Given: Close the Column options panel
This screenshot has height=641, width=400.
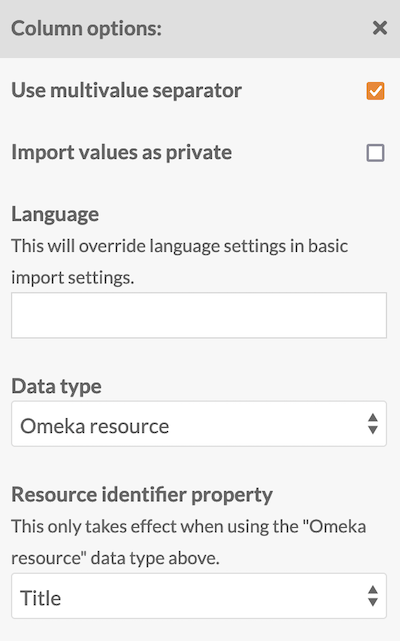Looking at the screenshot, I should 380,28.
